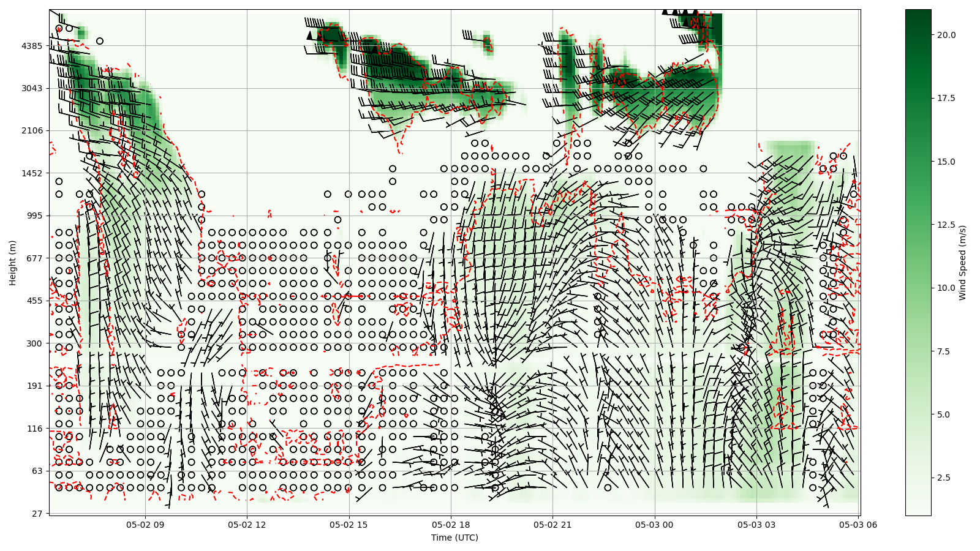Click the y-axis tick label 116
This screenshot has width=980, height=551.
[x=34, y=429]
